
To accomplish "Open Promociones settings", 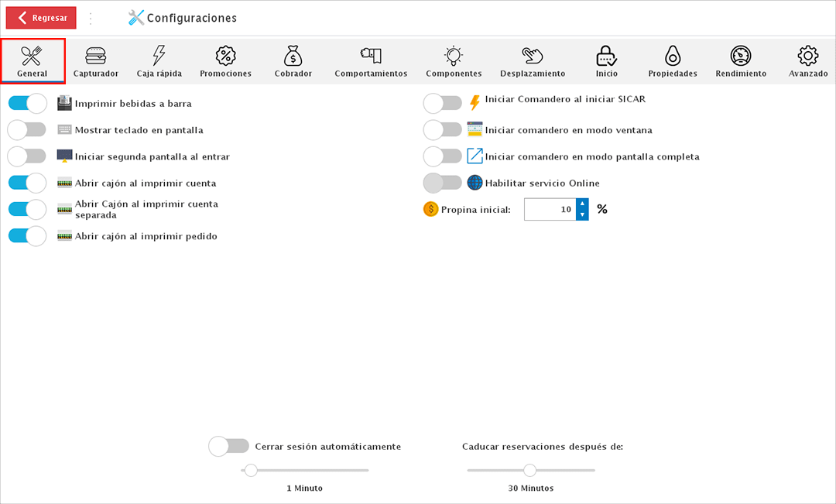I will (225, 60).
